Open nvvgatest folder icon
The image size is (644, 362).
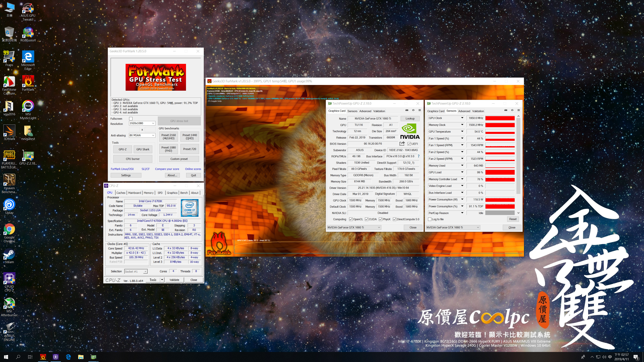tap(28, 133)
